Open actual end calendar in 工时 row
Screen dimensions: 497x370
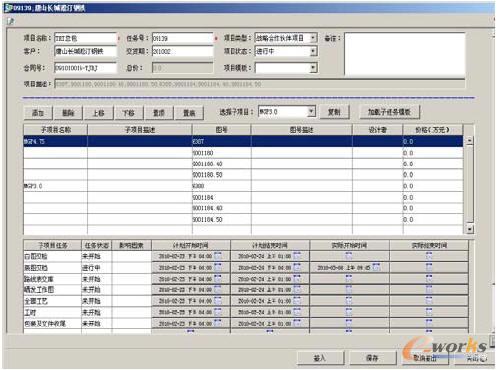(429, 312)
